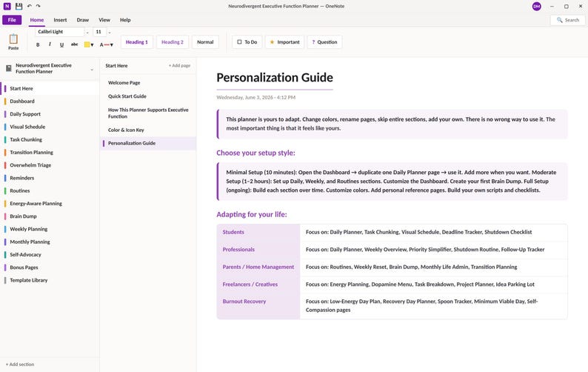The image size is (588, 372).
Task: Open the Reminders section
Action: click(50, 178)
